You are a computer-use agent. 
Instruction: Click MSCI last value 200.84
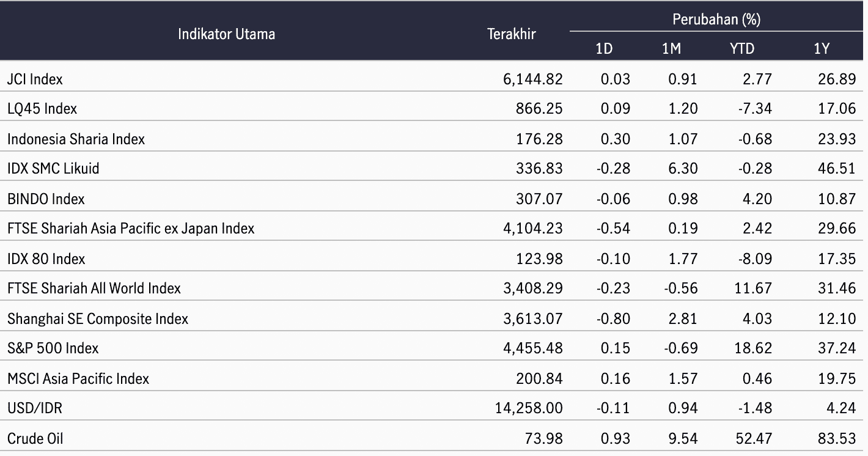click(540, 378)
